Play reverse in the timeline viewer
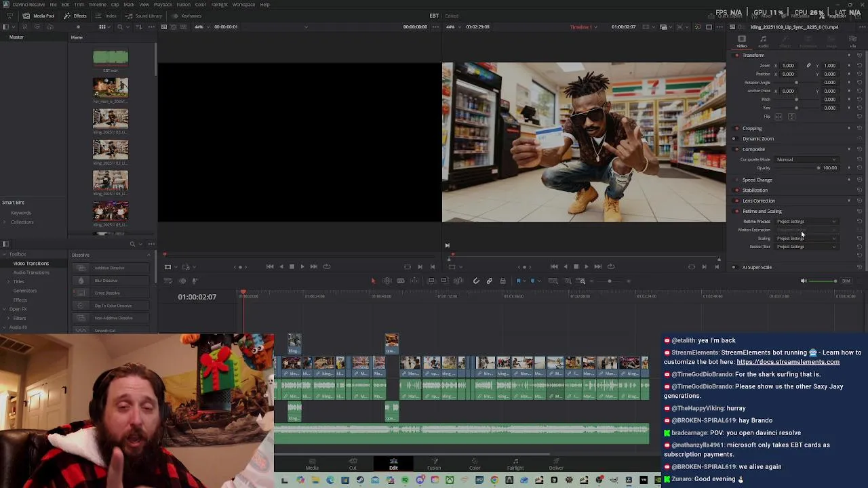 click(565, 266)
